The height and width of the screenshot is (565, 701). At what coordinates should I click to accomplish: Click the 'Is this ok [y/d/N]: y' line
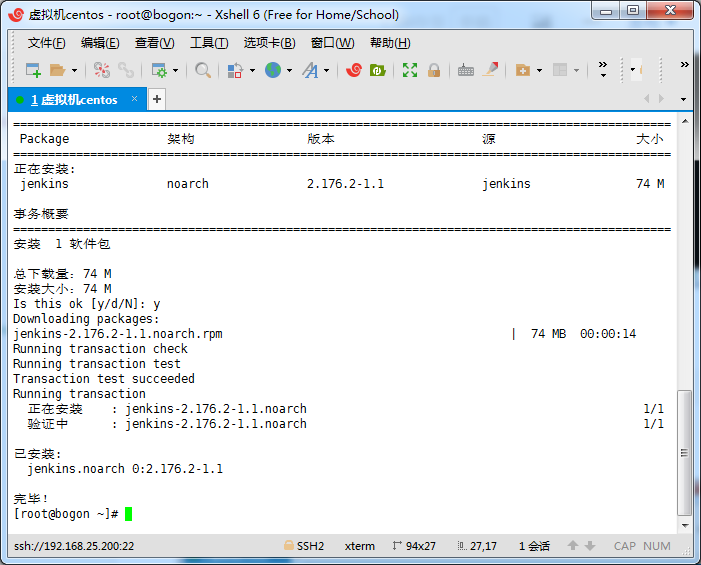point(87,304)
